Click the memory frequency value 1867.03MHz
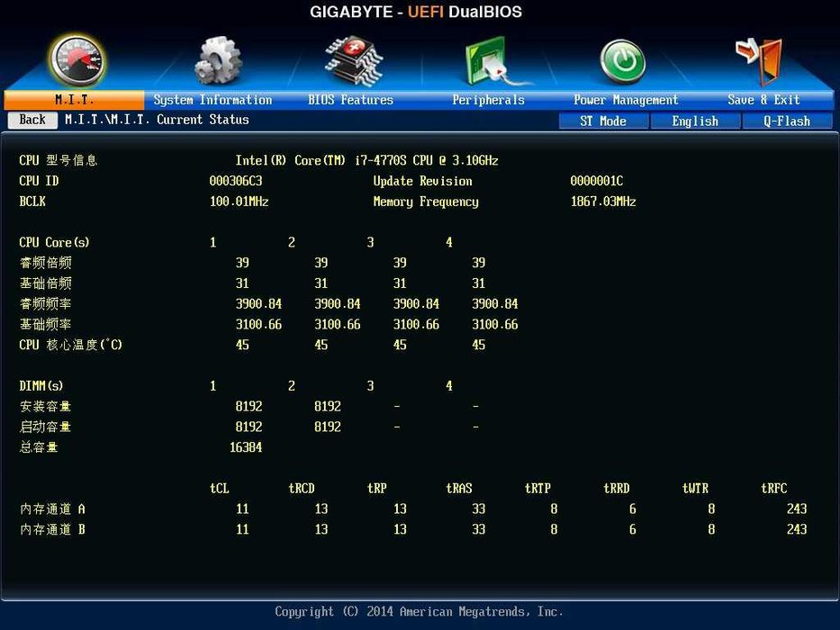Screen dimensions: 840x630 point(603,202)
